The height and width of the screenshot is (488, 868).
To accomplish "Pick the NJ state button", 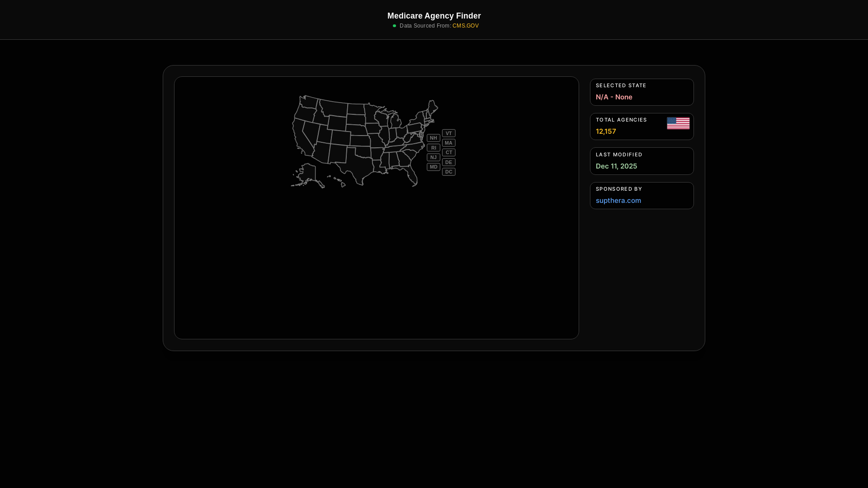I will [434, 157].
